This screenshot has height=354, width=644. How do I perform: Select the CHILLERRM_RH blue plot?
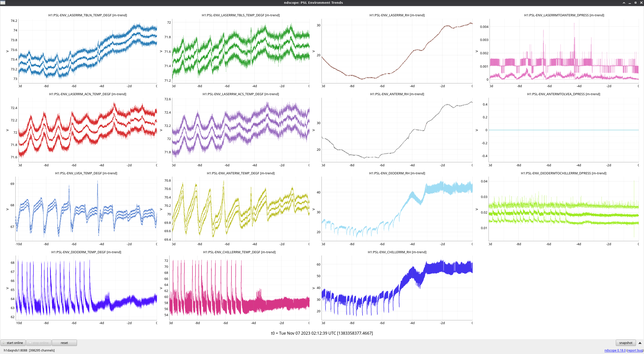pyautogui.click(x=397, y=288)
